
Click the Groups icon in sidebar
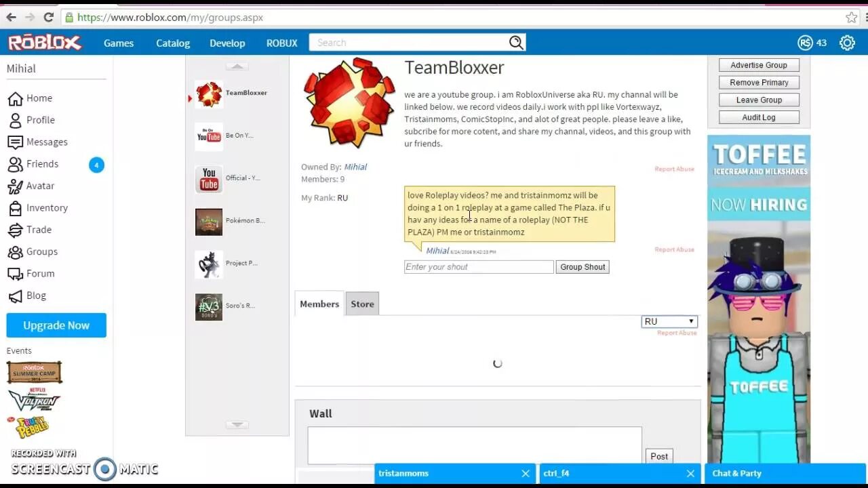click(15, 251)
